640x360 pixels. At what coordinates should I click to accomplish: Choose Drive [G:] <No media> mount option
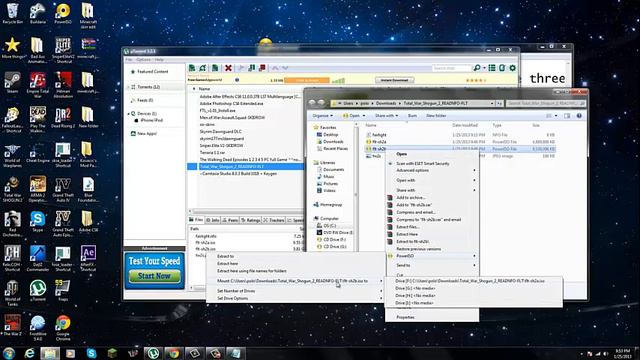pos(473,288)
